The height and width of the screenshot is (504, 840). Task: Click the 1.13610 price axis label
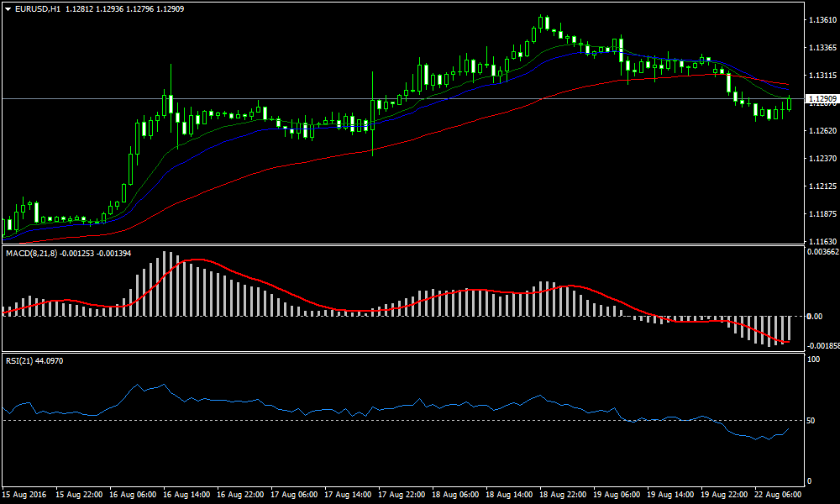821,19
